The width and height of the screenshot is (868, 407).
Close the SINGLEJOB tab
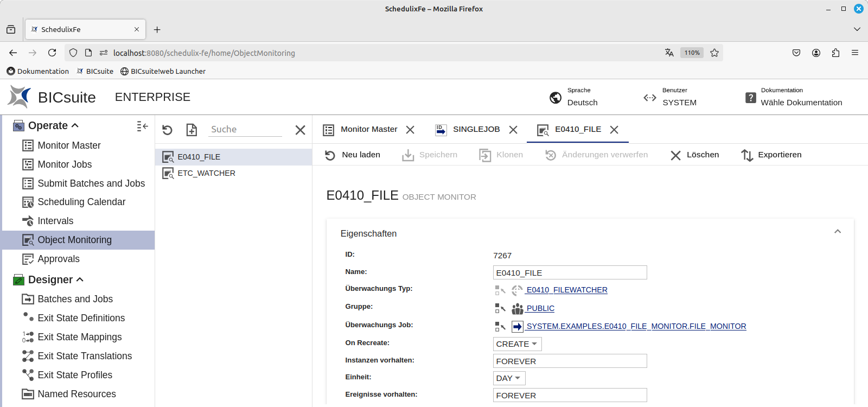click(x=513, y=130)
